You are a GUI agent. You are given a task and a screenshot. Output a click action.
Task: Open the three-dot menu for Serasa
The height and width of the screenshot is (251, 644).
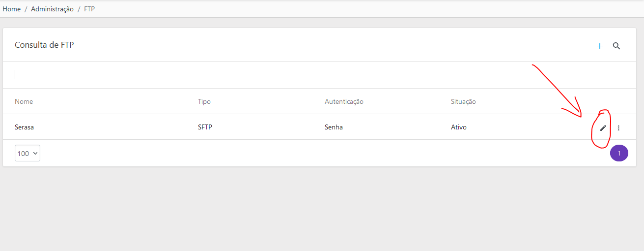point(618,128)
